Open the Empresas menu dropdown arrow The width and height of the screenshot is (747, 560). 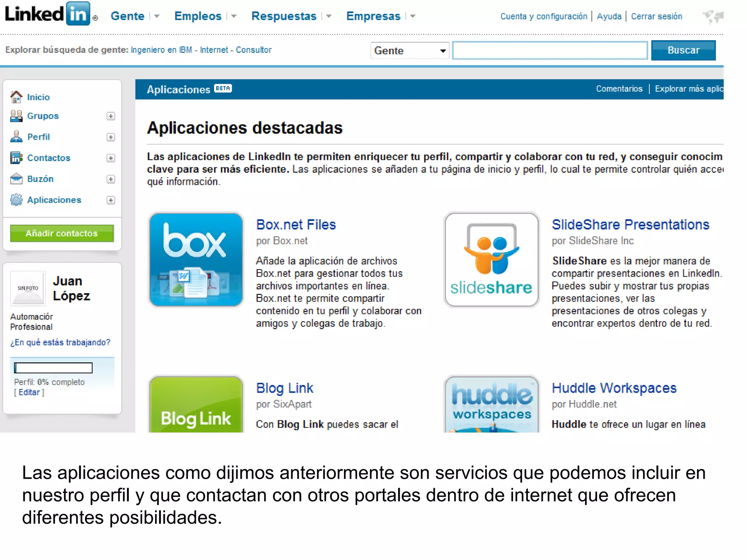[413, 16]
